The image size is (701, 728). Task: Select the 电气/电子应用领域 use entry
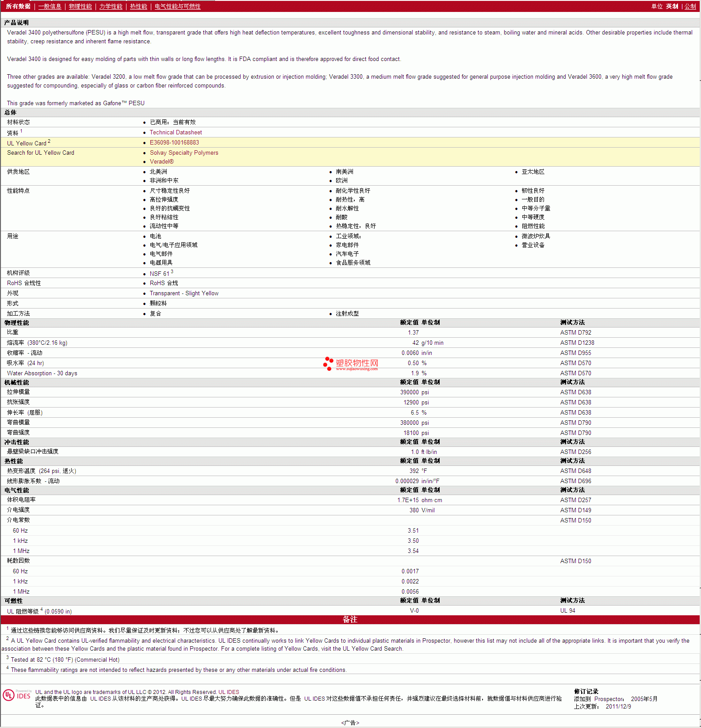pyautogui.click(x=173, y=245)
